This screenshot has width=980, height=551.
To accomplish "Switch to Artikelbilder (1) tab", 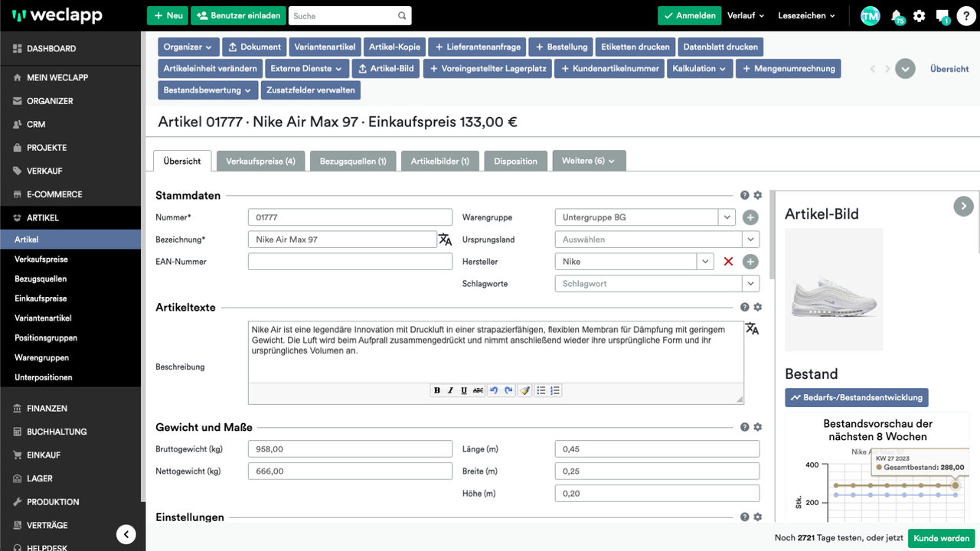I will pos(440,161).
